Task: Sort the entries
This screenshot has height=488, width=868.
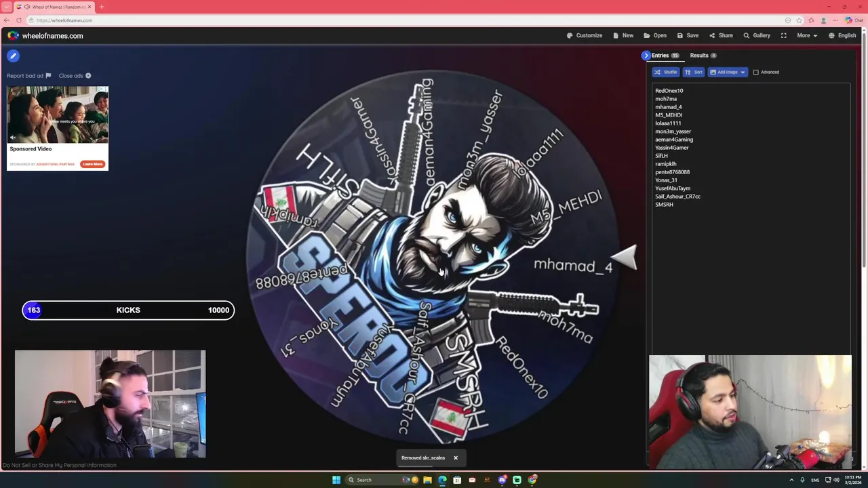Action: (693, 72)
